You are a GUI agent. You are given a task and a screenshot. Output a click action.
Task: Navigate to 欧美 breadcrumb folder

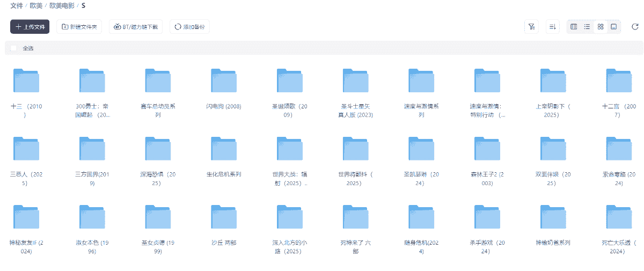[36, 6]
